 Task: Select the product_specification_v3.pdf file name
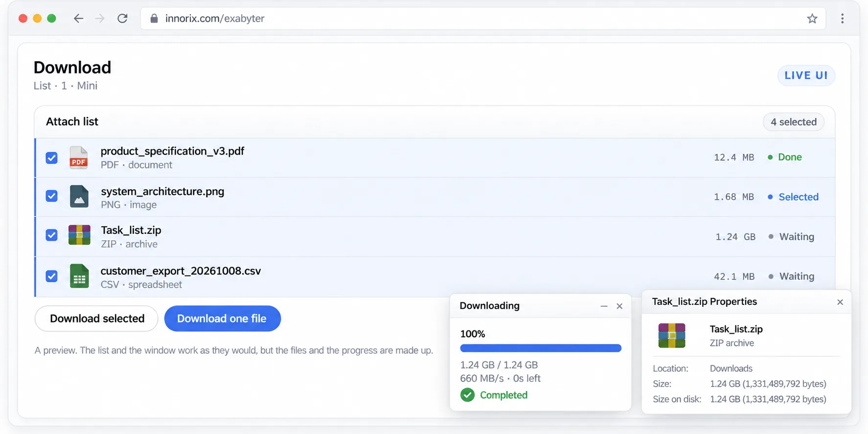coord(172,151)
